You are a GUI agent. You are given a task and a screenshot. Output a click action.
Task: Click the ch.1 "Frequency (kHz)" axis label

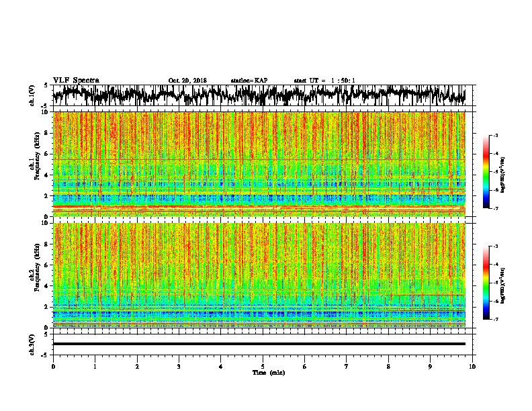[x=37, y=156]
